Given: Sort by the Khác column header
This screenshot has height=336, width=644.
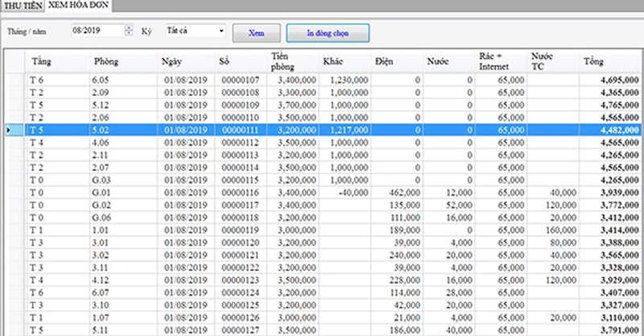Looking at the screenshot, I should click(345, 61).
